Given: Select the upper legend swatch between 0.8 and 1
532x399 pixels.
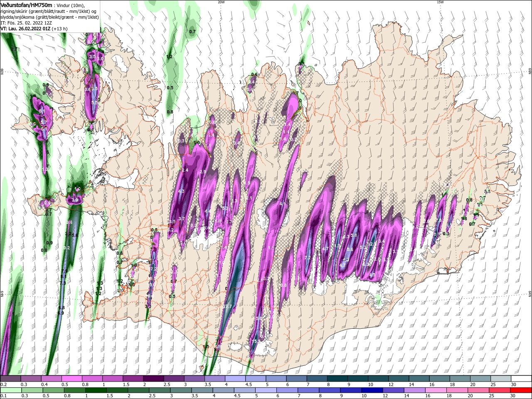Looking at the screenshot, I should pos(92,379).
